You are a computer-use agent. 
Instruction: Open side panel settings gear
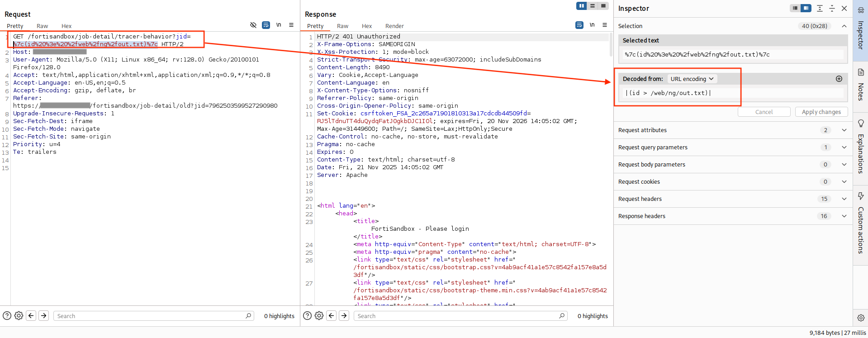(861, 318)
